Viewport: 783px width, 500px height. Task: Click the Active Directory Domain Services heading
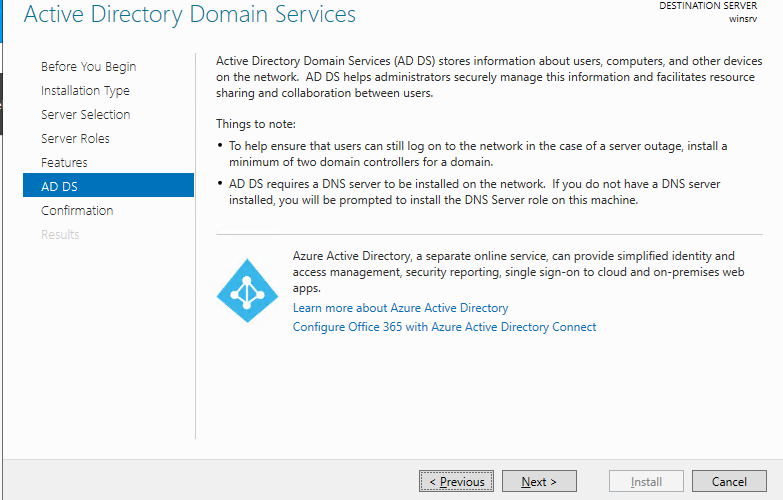[189, 15]
